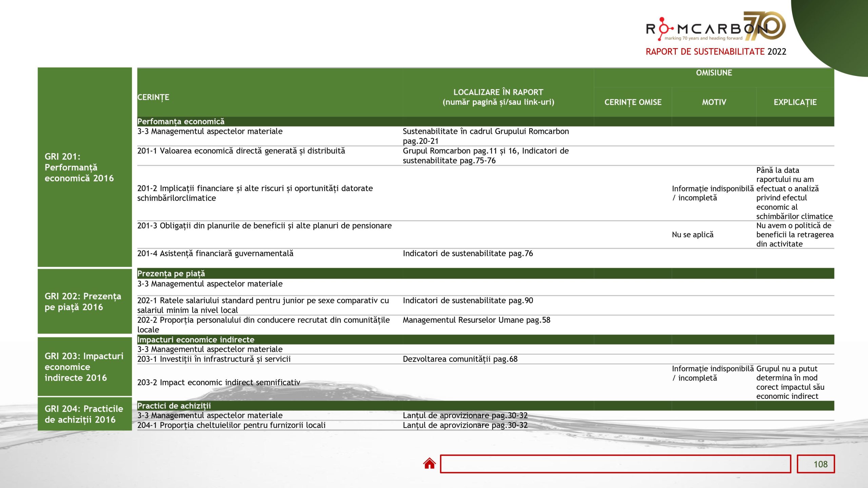Click the 'EXPLICAȚIE' column header
Screen dimensions: 868x488
click(x=795, y=102)
